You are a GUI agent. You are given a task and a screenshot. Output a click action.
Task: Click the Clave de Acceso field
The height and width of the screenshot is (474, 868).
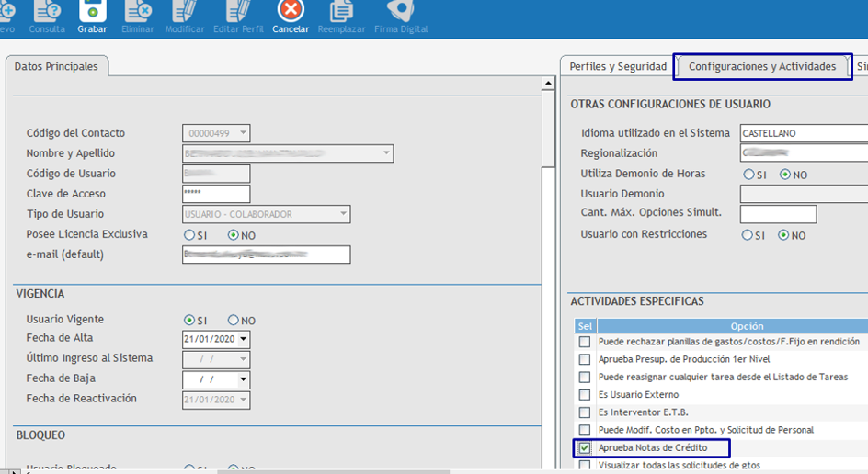point(216,194)
